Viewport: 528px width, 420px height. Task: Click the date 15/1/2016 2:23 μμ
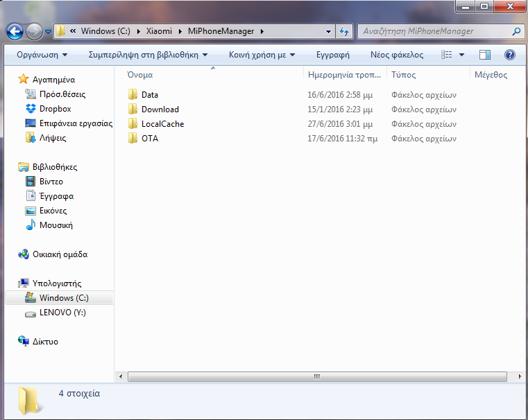coord(340,110)
